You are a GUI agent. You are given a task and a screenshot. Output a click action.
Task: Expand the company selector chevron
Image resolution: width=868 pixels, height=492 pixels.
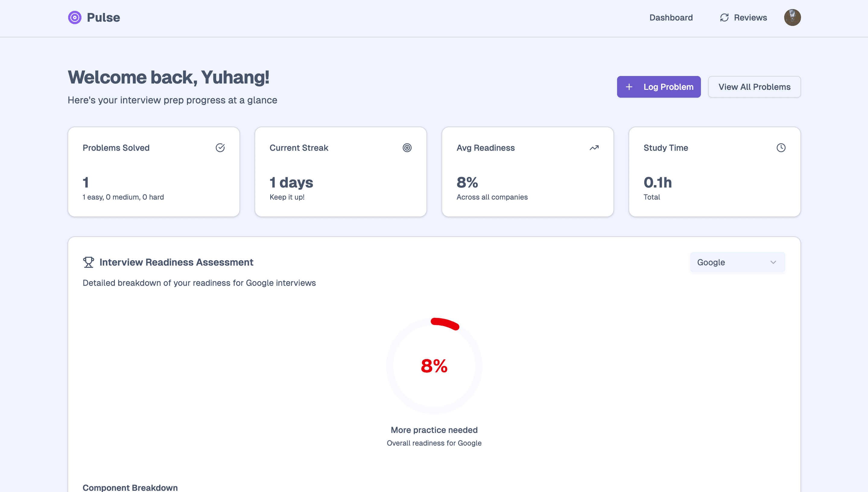pyautogui.click(x=773, y=262)
